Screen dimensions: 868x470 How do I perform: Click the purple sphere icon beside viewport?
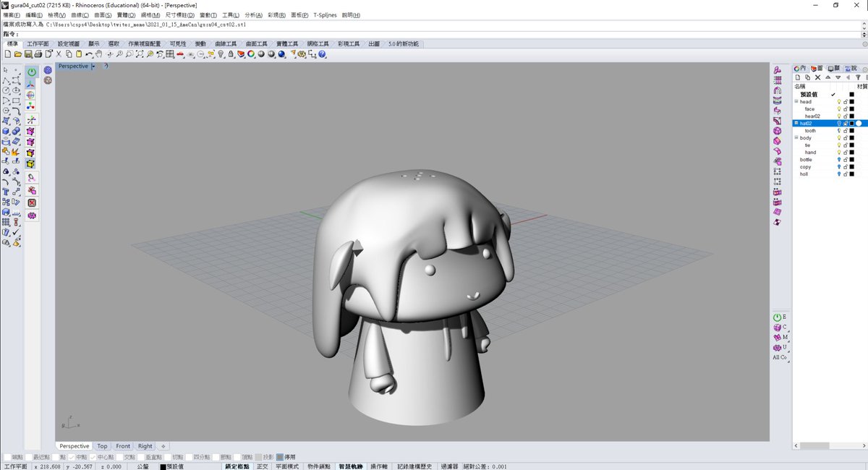48,70
